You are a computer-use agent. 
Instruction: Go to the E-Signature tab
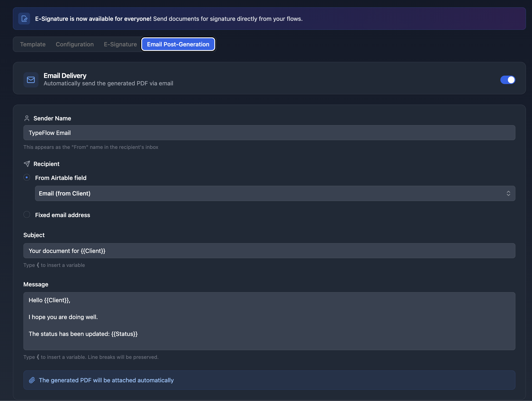click(x=120, y=44)
